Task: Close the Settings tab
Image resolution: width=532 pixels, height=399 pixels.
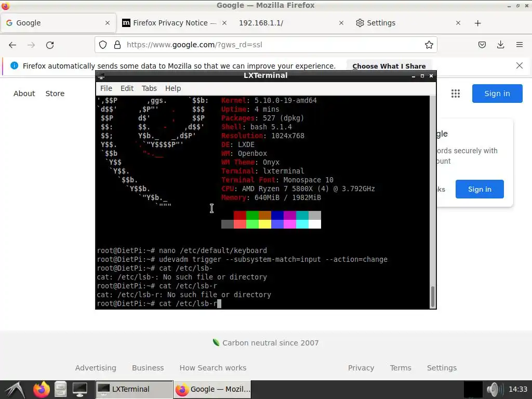Action: coord(458,23)
